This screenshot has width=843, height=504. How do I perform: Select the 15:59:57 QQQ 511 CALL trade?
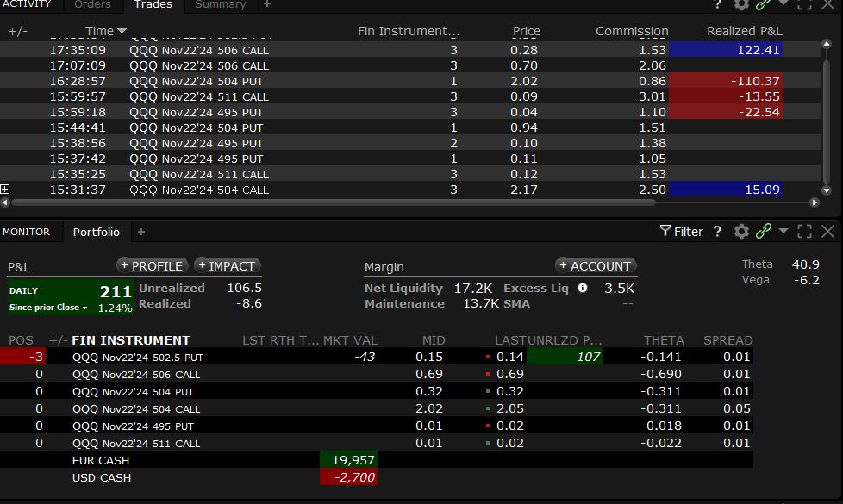pos(410,96)
